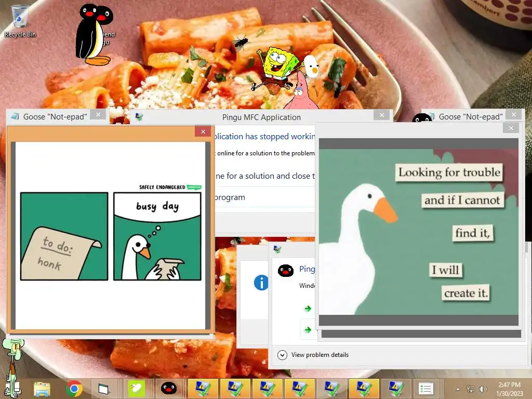Click the "has stopped working" heading
The width and height of the screenshot is (532, 399).
(x=280, y=137)
